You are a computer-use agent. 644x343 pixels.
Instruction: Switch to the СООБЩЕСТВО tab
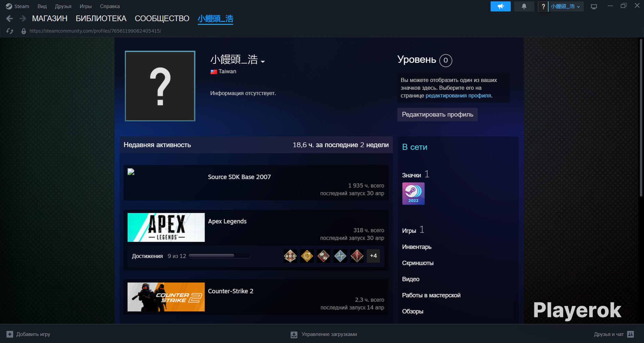(162, 19)
